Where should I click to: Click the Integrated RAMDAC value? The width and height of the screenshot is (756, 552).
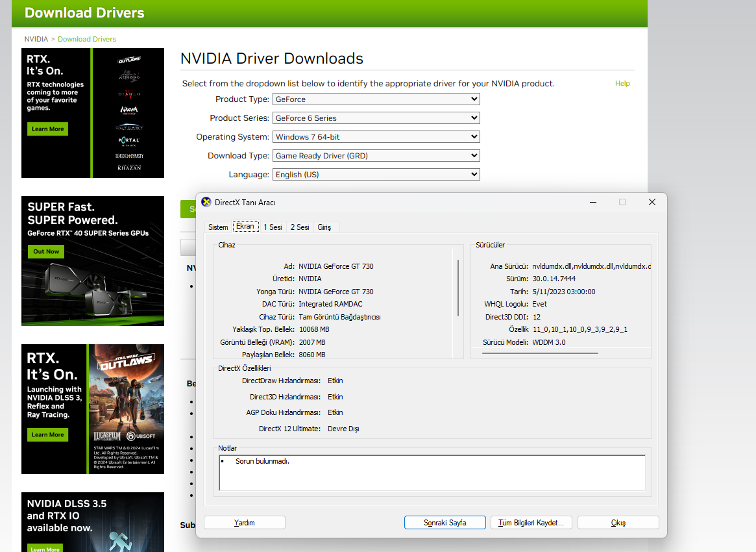click(330, 304)
